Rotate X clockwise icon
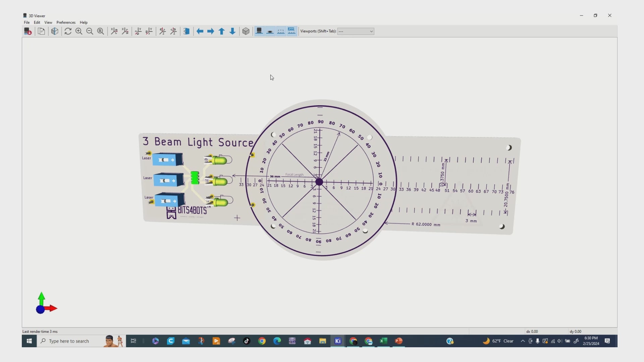Viewport: 644px width, 362px height. click(114, 31)
